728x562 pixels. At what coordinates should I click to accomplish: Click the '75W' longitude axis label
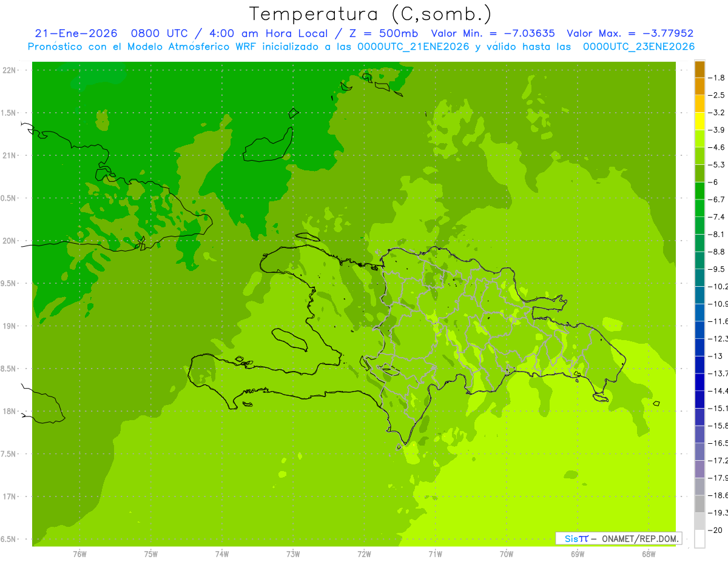pyautogui.click(x=151, y=554)
